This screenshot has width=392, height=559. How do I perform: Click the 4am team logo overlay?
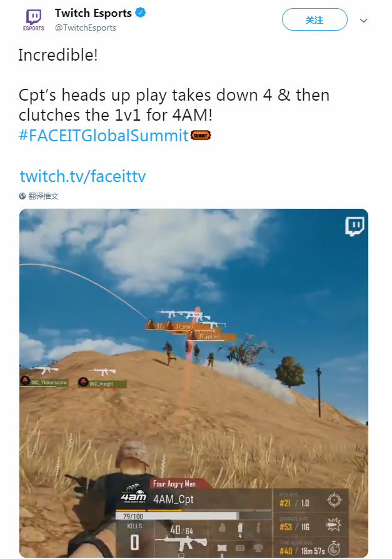click(133, 494)
